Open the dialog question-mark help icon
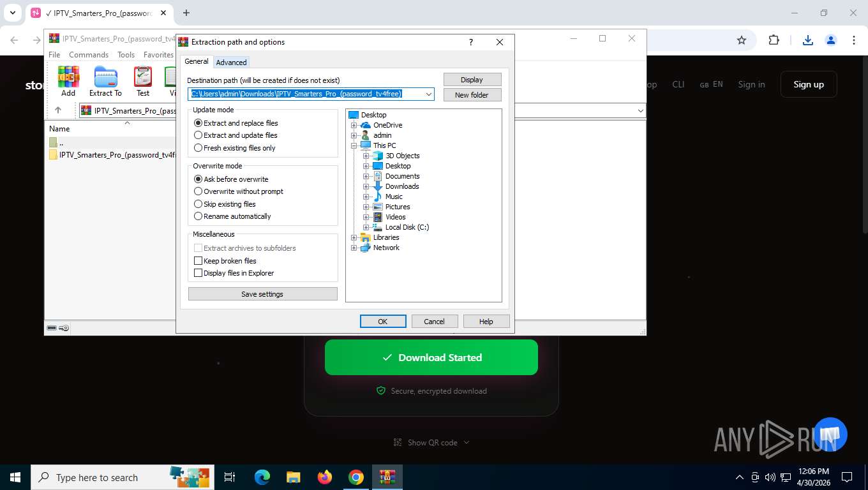The height and width of the screenshot is (490, 868). pyautogui.click(x=471, y=42)
